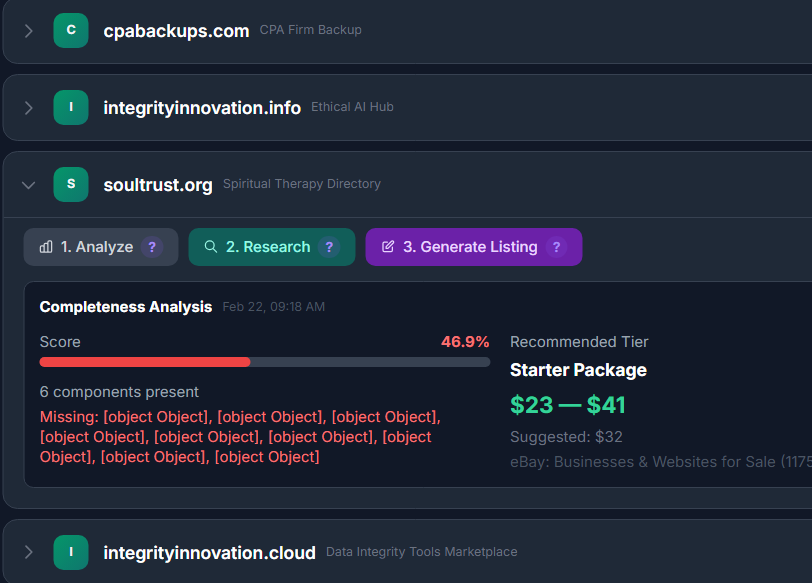Click the edit pencil icon in Generate Listing
Screen dimensions: 812x583
[388, 247]
